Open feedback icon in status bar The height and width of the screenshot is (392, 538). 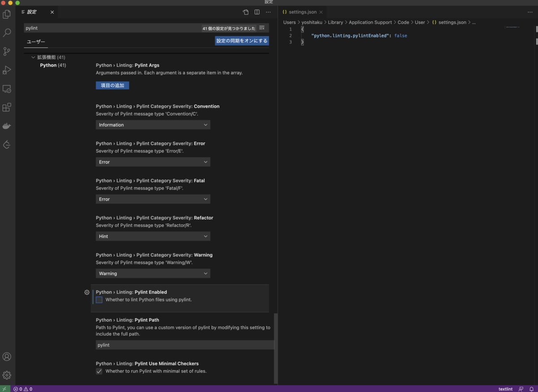pos(521,389)
